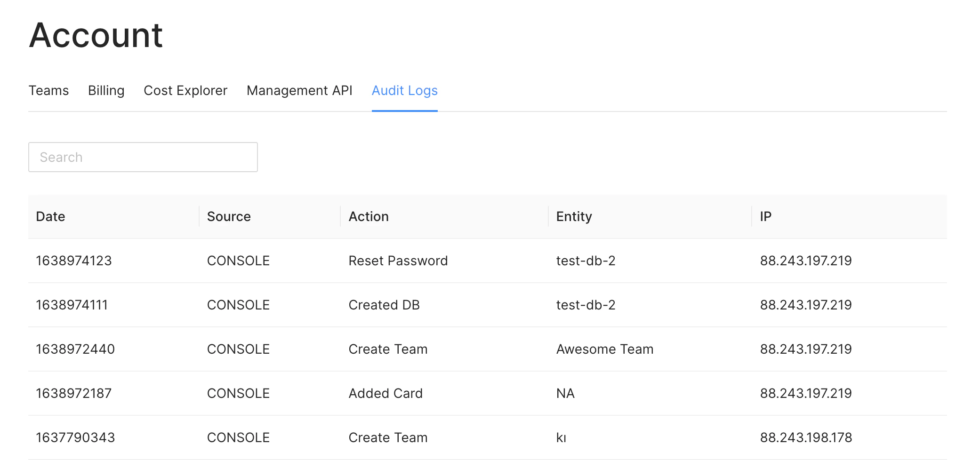Screen dimensions: 980x460
Task: Select the Created DB log entry
Action: pos(384,305)
